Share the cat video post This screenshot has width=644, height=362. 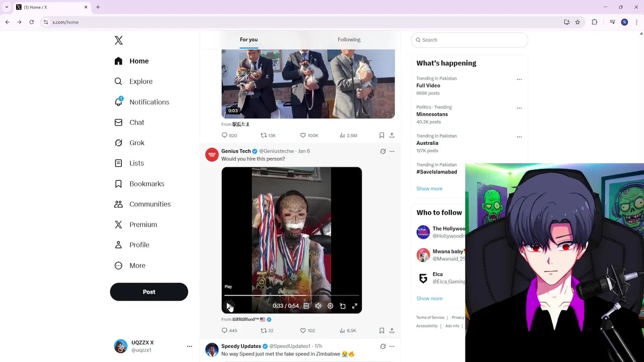pyautogui.click(x=392, y=135)
